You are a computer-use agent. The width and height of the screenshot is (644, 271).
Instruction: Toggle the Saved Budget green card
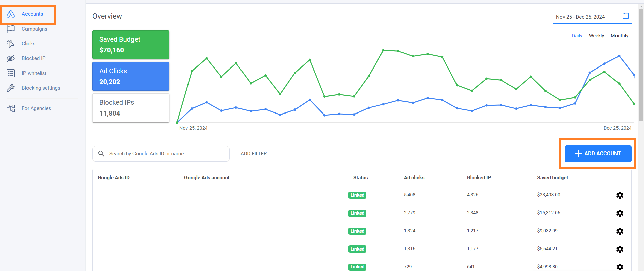click(x=130, y=45)
